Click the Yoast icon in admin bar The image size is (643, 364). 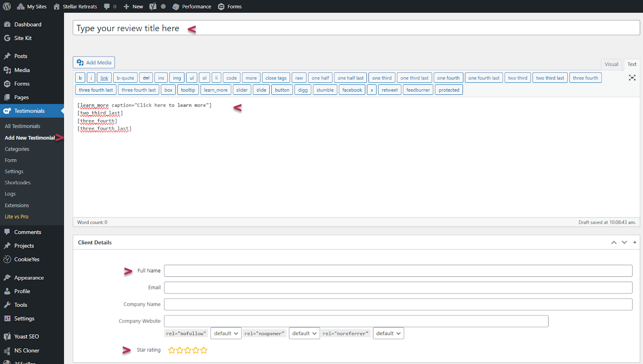pos(153,6)
